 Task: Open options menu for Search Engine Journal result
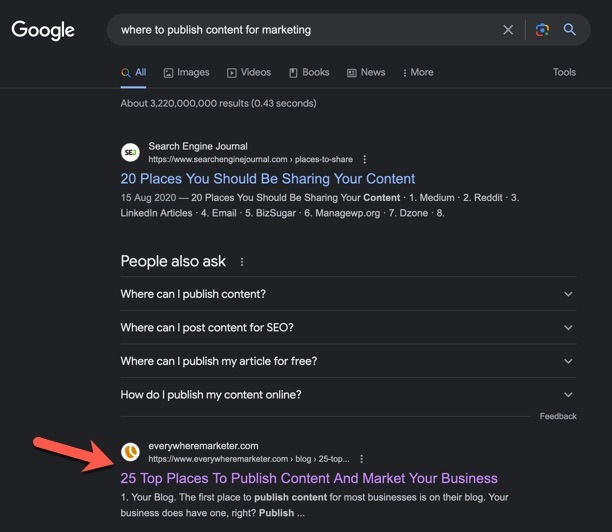pyautogui.click(x=365, y=159)
